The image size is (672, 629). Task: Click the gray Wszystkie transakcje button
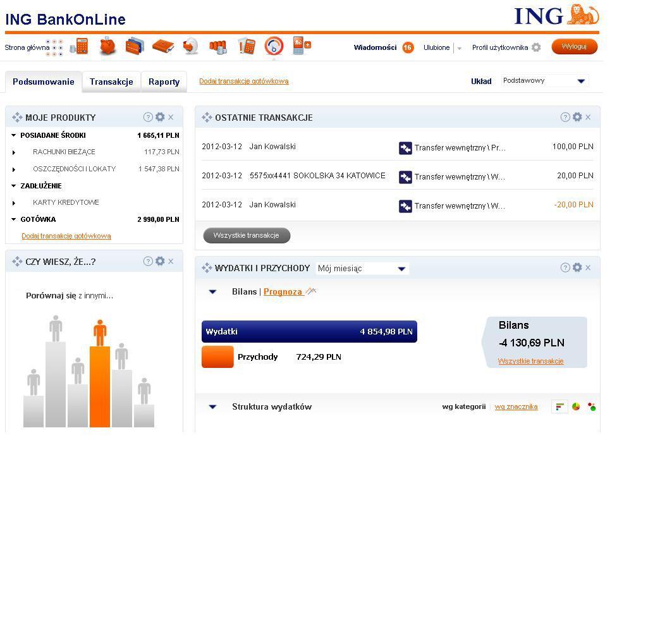coord(247,235)
